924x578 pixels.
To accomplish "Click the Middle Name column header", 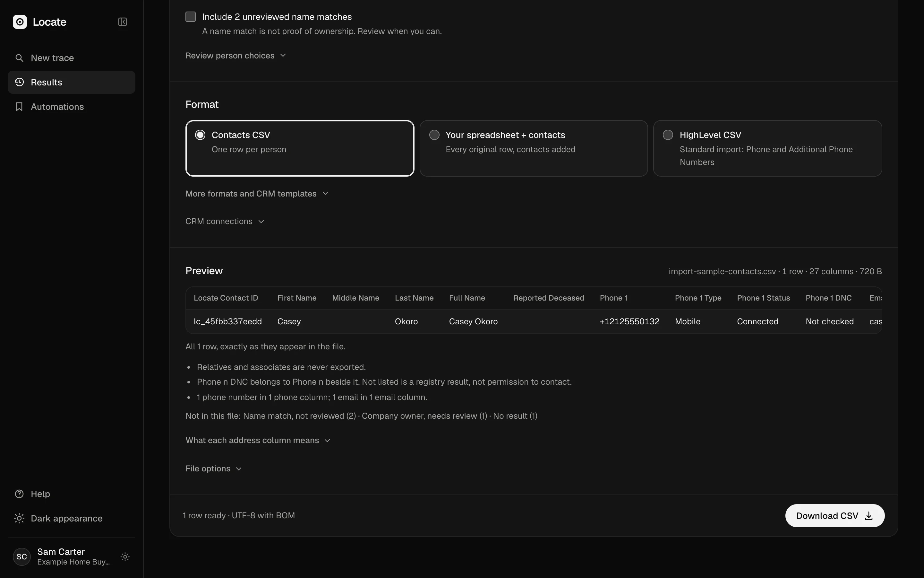I will [355, 298].
